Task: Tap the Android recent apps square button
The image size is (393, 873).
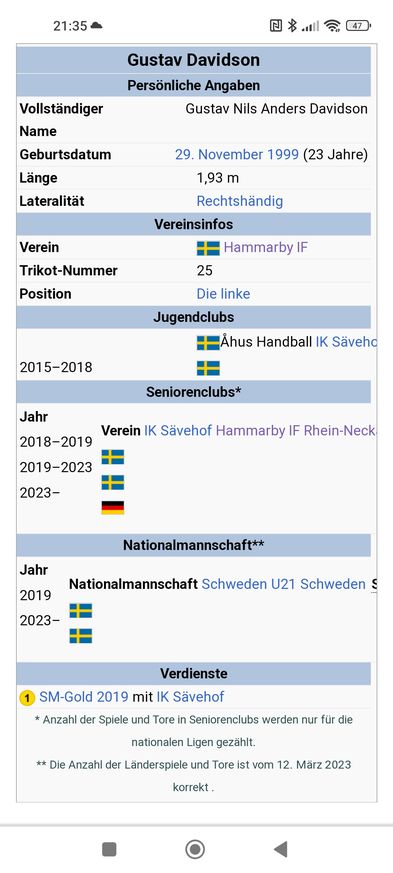Action: 109,849
